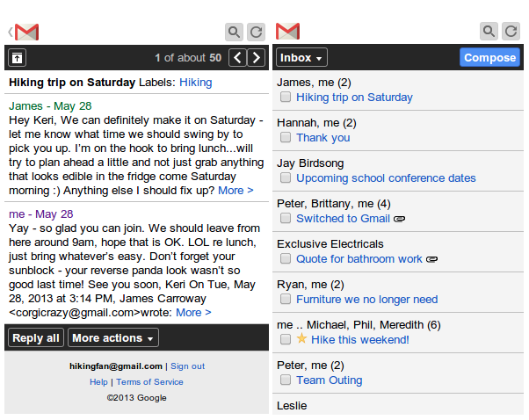Click the archive/upload arrow icon
529x420 pixels.
[18, 58]
